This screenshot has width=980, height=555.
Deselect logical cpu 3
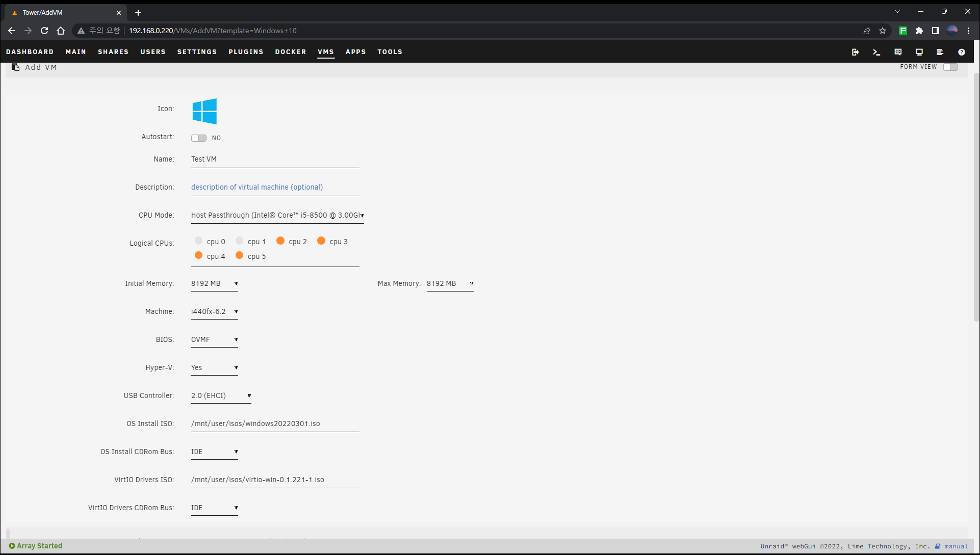(x=321, y=241)
